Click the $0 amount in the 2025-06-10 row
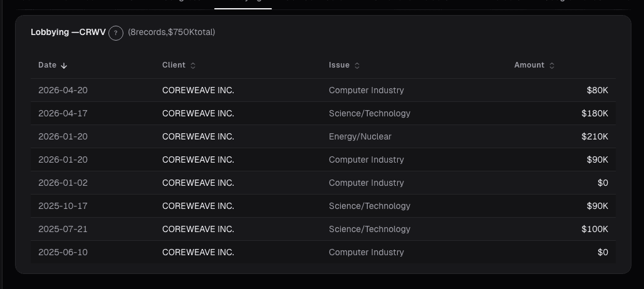Image resolution: width=644 pixels, height=289 pixels. [603, 253]
